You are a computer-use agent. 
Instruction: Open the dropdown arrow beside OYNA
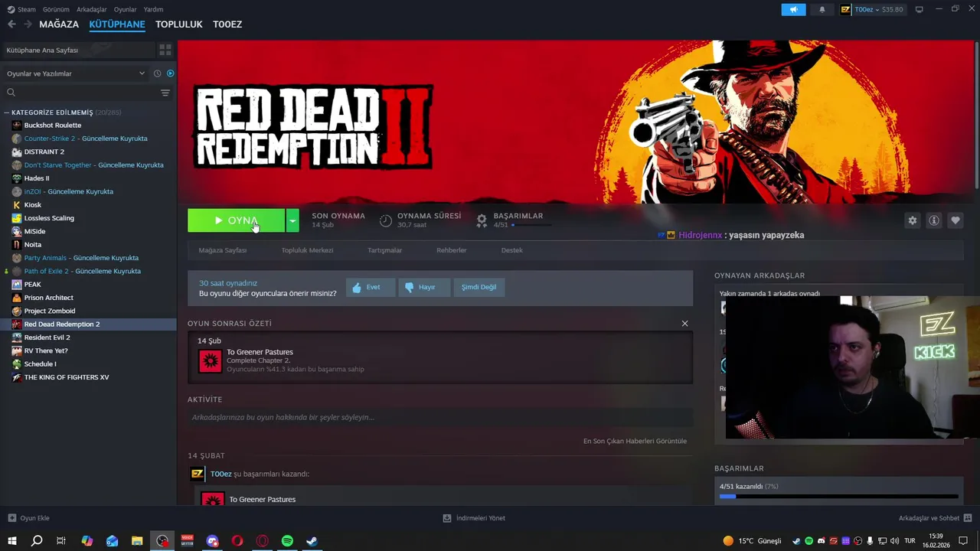tap(292, 220)
